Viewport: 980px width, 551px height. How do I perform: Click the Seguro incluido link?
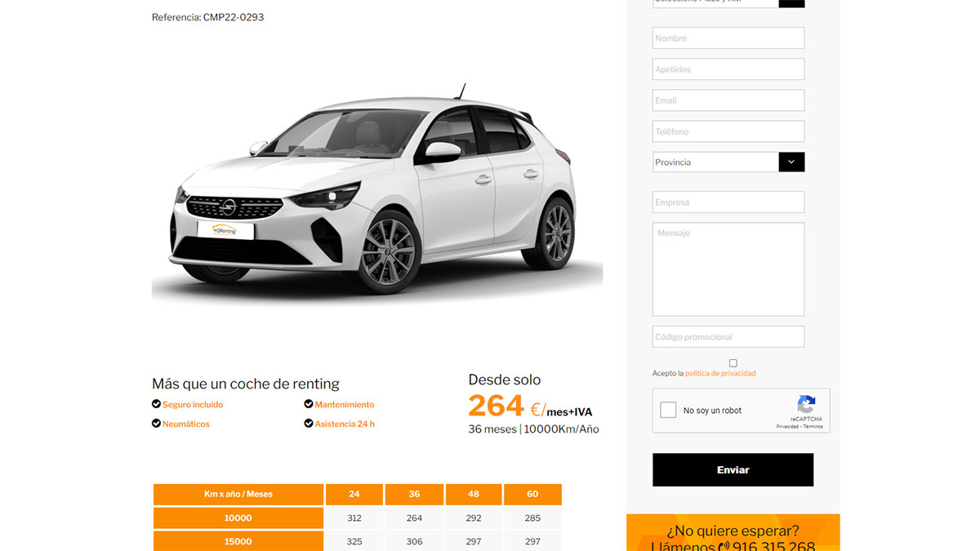click(x=193, y=404)
